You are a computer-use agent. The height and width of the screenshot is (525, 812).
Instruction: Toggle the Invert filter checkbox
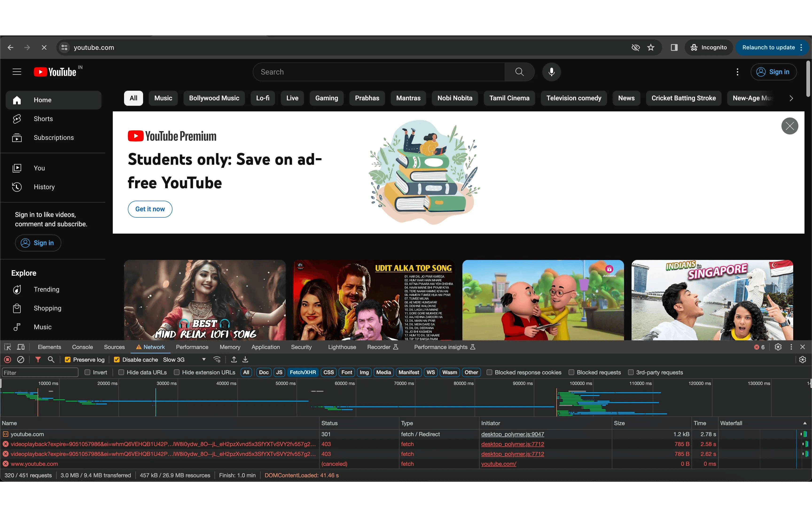(x=88, y=372)
